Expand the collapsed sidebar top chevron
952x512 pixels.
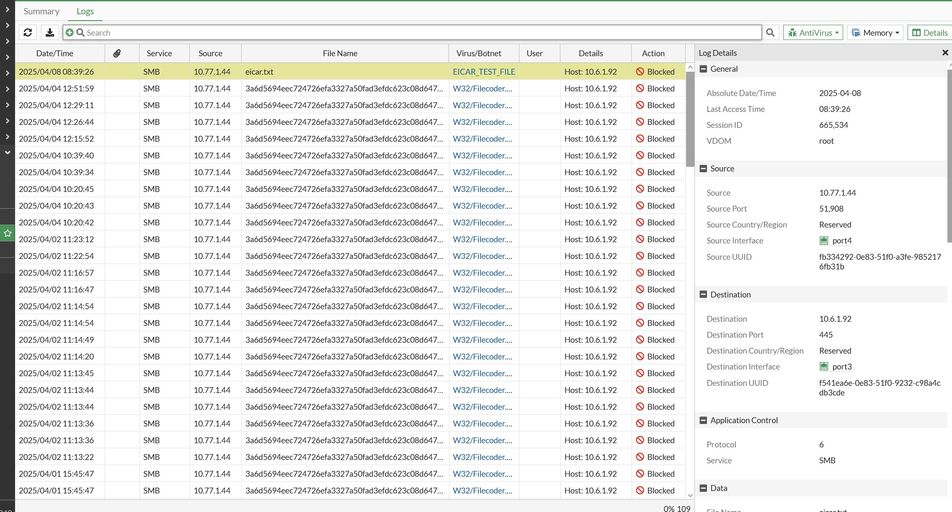(7, 9)
